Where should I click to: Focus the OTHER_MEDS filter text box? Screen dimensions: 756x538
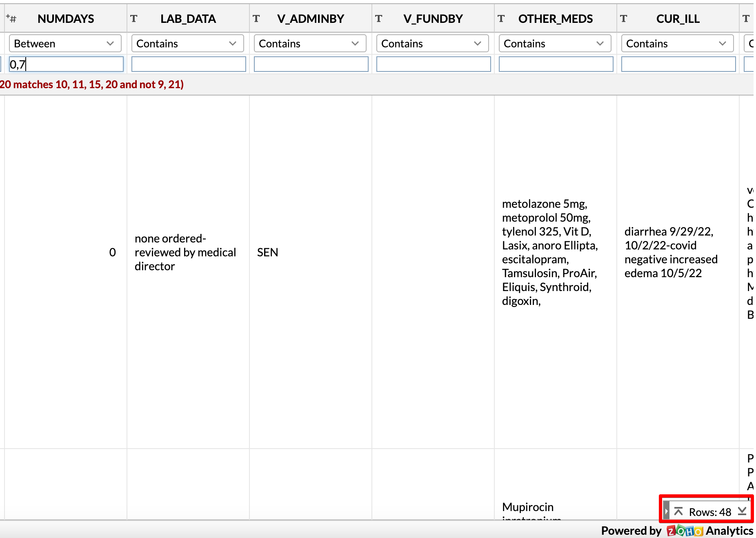556,64
